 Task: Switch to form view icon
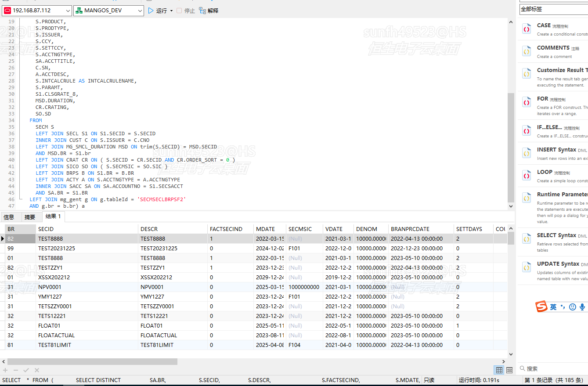click(509, 370)
